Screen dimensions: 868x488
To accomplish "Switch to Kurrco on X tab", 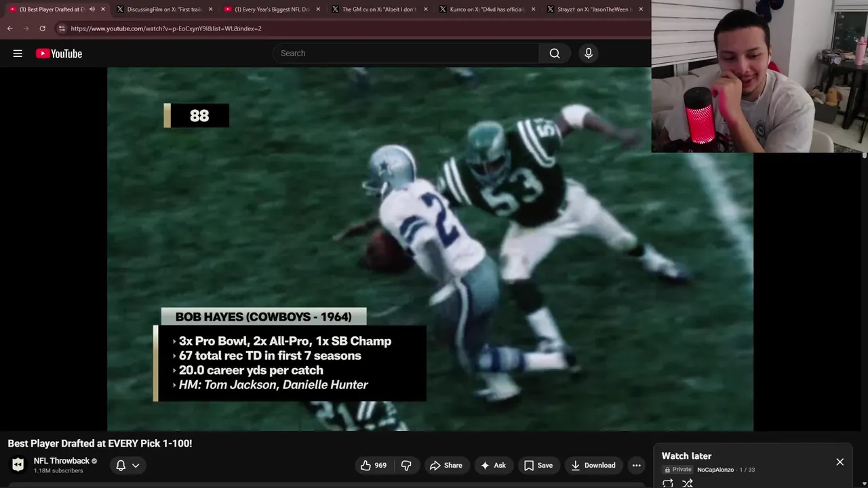I will [x=487, y=9].
